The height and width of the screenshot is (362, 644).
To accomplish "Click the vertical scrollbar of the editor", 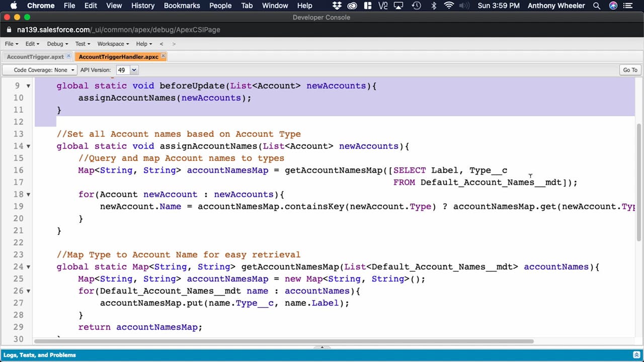I will (x=639, y=184).
